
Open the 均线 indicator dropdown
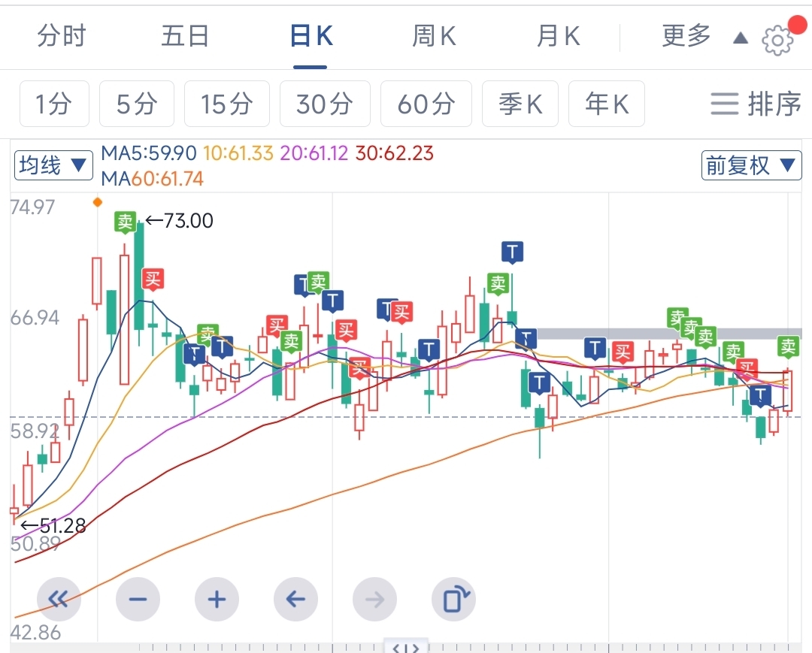[53, 165]
